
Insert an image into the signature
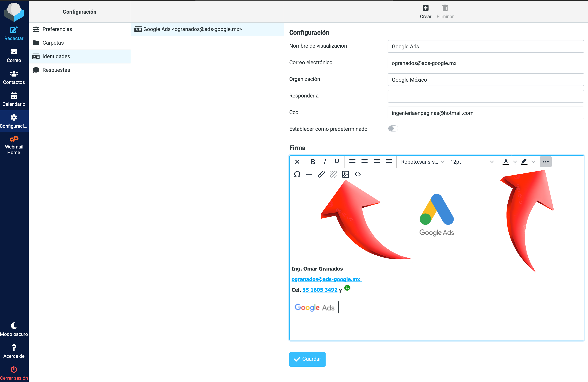point(345,174)
